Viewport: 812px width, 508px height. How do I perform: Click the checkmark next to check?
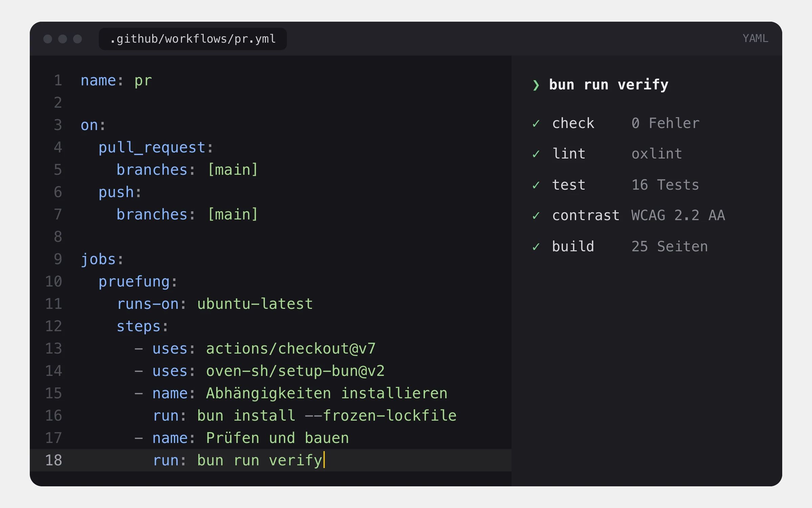click(536, 124)
